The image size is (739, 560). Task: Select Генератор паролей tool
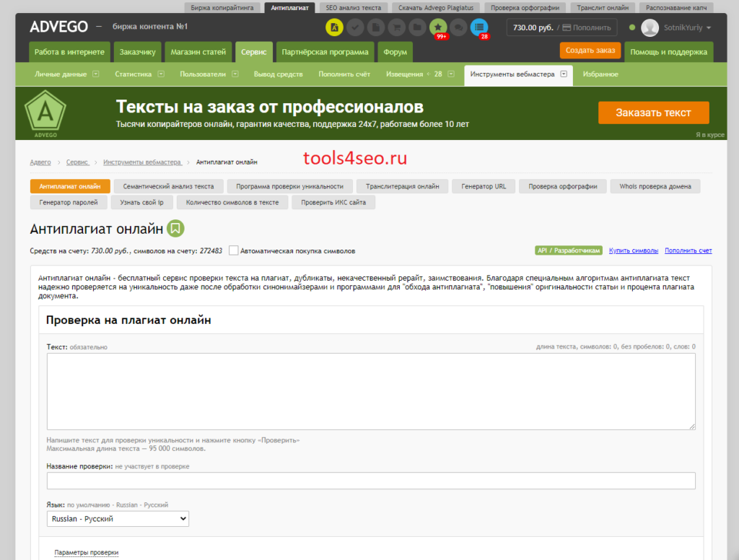click(x=69, y=202)
